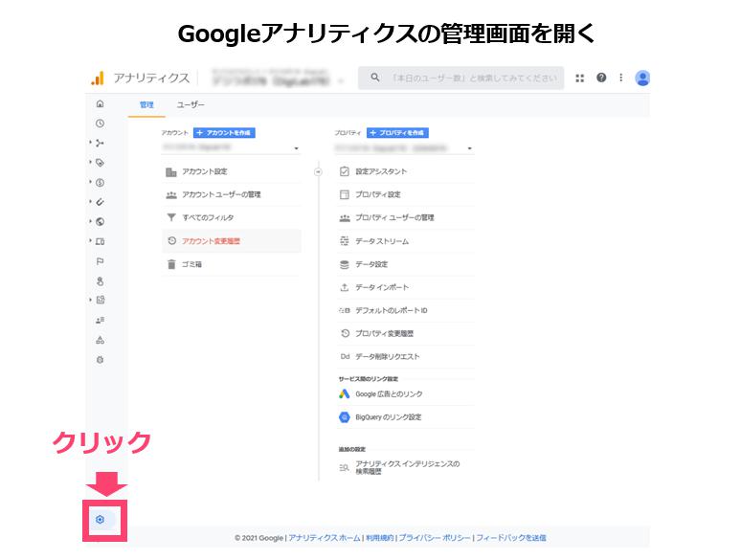Open the Engagement tag icon in sidebar
This screenshot has height=560, width=741.
(x=100, y=163)
